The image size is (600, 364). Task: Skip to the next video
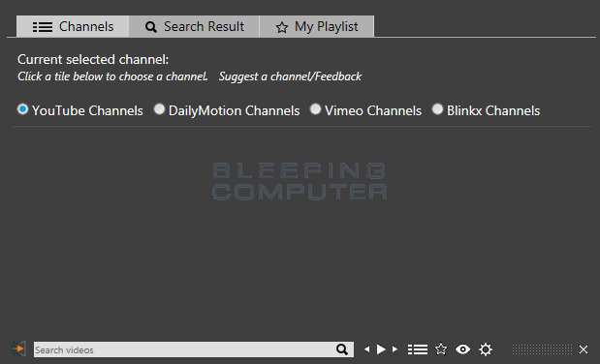tap(395, 349)
